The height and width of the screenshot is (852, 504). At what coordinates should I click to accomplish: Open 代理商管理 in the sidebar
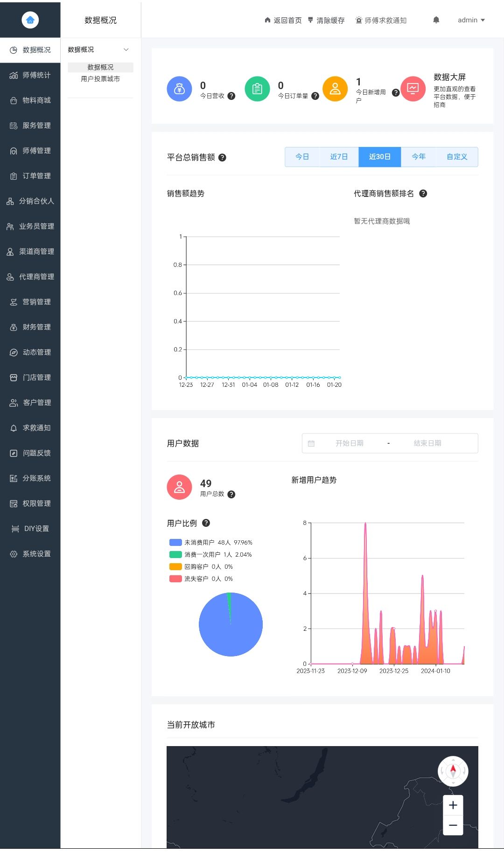pos(30,277)
